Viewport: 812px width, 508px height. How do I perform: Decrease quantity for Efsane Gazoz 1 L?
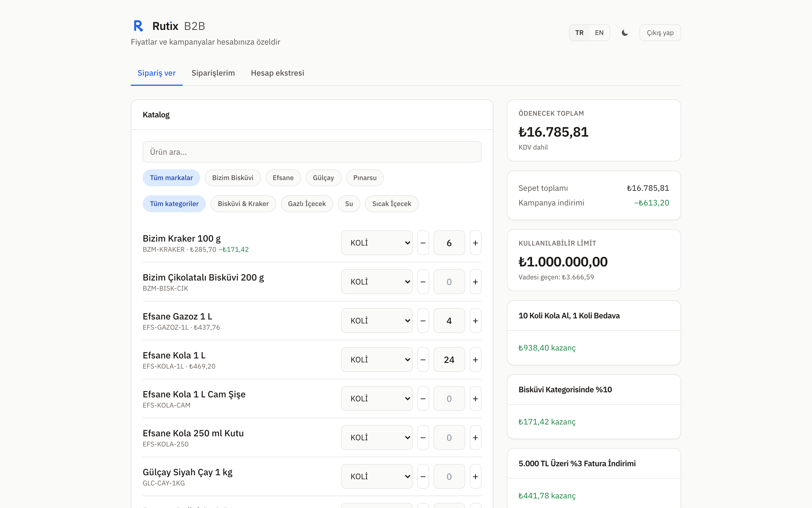pyautogui.click(x=423, y=321)
